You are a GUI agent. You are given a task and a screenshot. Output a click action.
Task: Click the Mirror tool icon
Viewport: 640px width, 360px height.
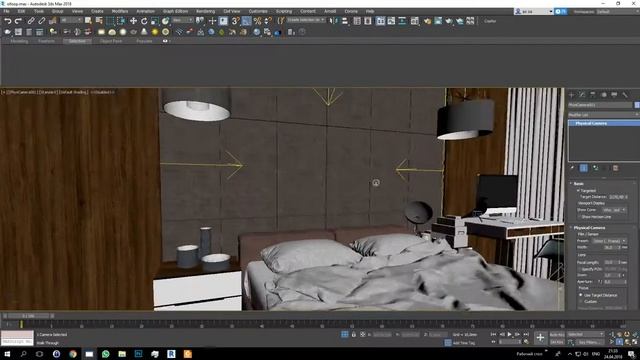[x=334, y=21]
